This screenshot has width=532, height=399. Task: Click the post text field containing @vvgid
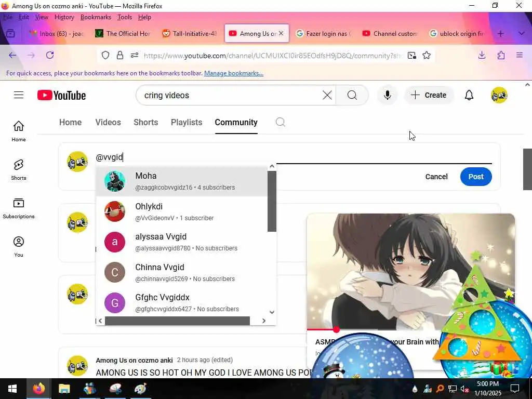click(x=294, y=157)
